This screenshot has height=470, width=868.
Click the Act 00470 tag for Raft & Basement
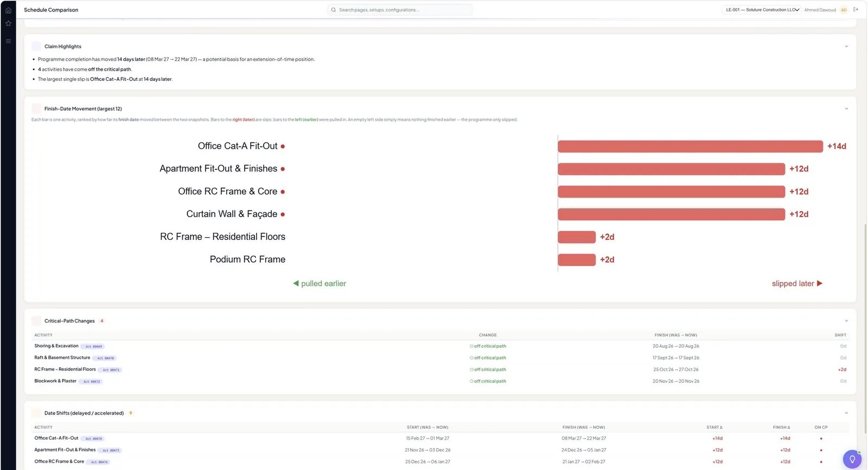pos(105,358)
